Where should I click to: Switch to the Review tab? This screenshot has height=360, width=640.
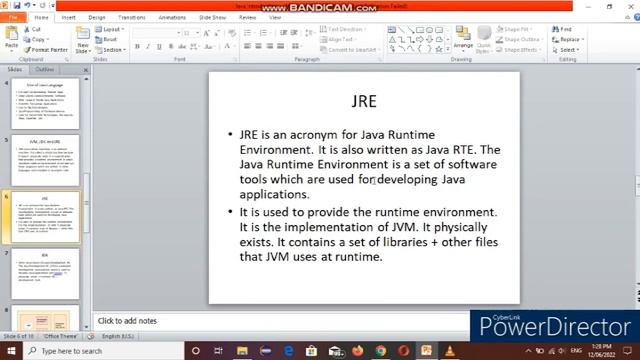coord(247,18)
